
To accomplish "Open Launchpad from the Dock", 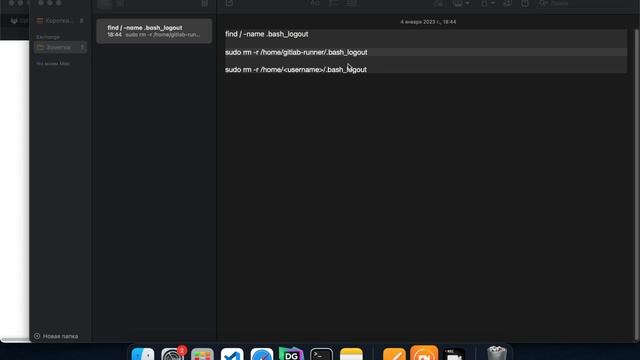I will pos(202,354).
